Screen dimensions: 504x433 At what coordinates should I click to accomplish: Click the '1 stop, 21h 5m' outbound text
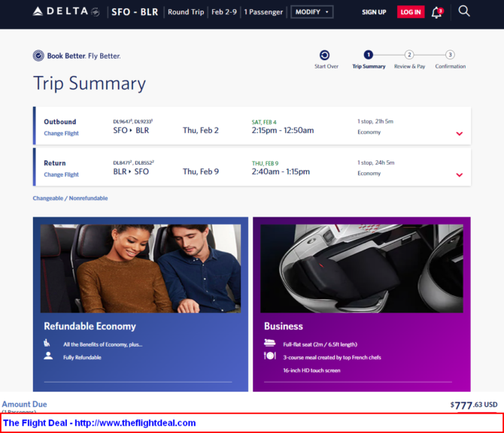[x=375, y=122]
